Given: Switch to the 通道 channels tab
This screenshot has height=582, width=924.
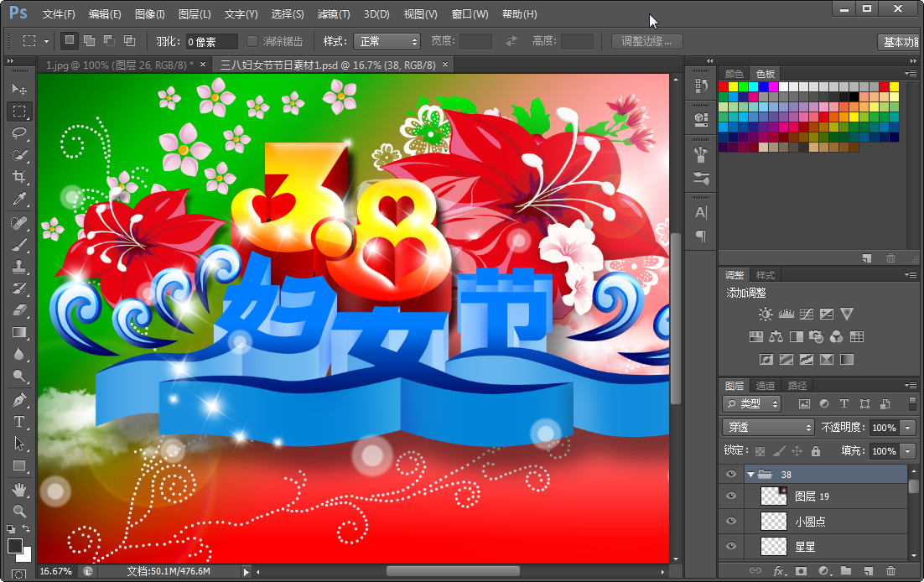Looking at the screenshot, I should (766, 386).
